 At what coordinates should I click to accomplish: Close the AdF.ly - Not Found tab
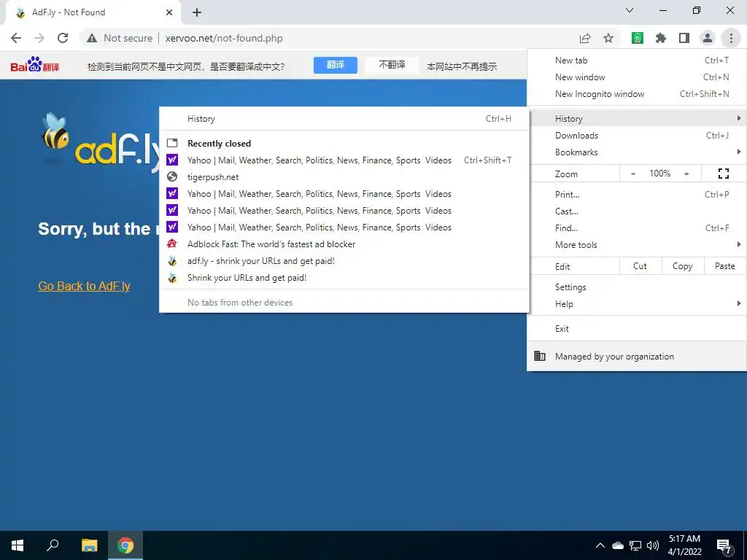click(x=169, y=12)
